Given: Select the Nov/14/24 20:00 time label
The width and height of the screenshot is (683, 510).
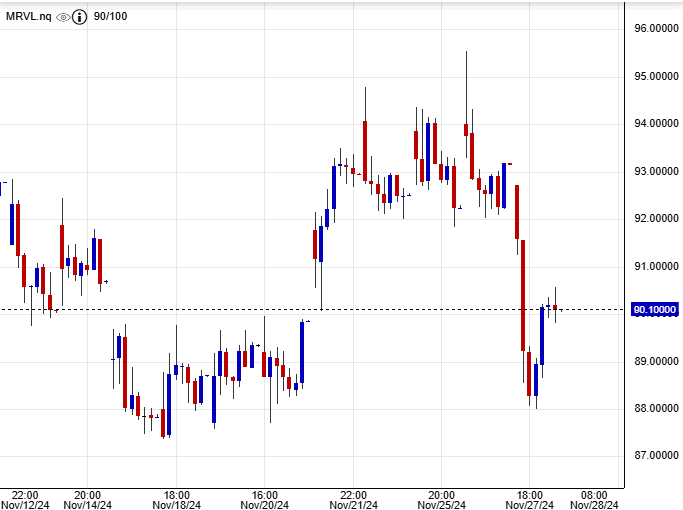Looking at the screenshot, I should (x=87, y=500).
